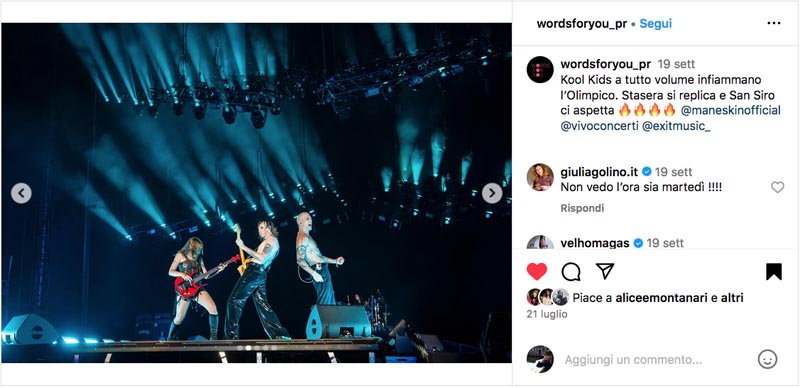This screenshot has height=388, width=800.
Task: Open the @maneskinofficial mention link
Action: tap(731, 110)
